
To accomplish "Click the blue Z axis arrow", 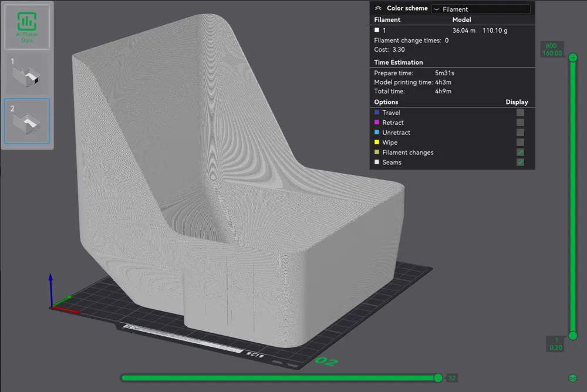I will point(50,288).
